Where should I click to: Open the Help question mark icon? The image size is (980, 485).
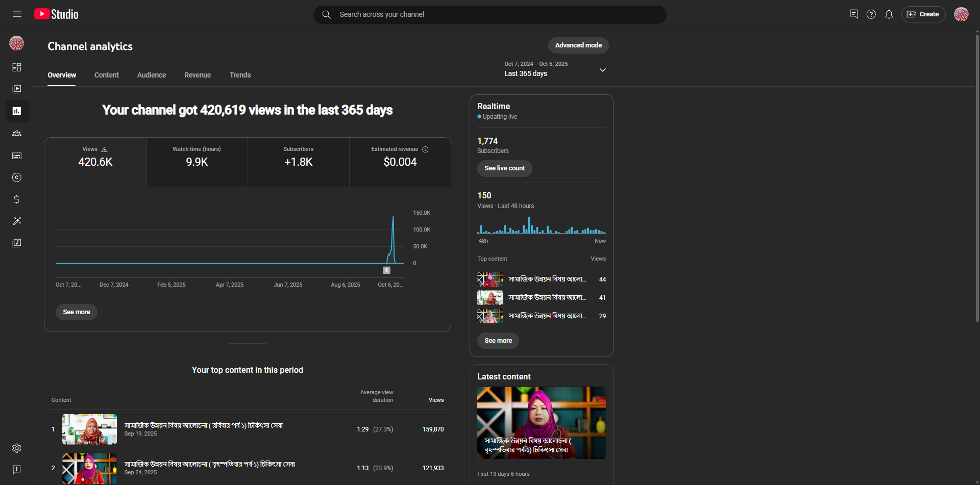(x=871, y=14)
